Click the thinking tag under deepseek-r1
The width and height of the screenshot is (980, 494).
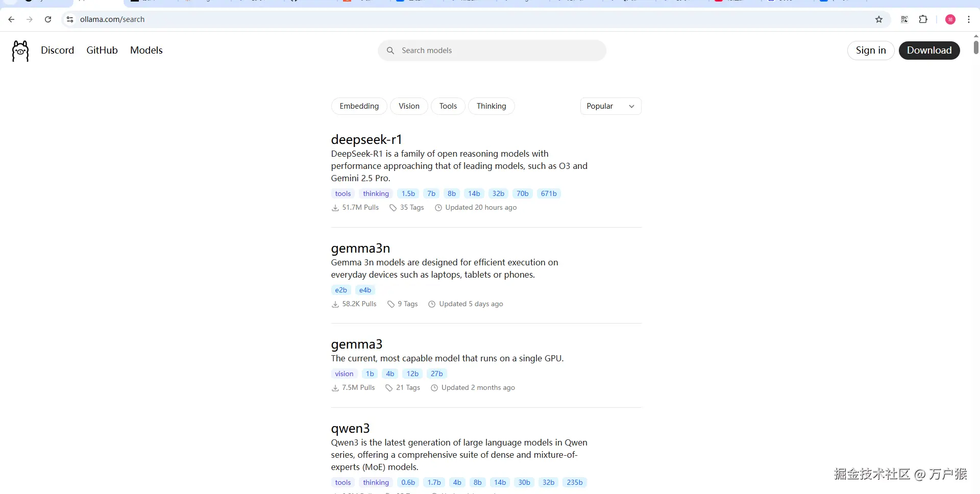376,194
